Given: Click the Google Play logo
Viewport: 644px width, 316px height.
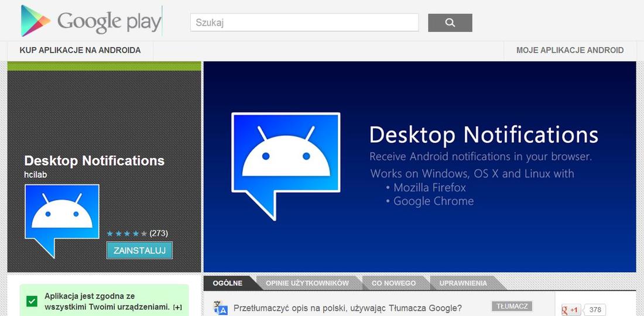Looking at the screenshot, I should (x=91, y=20).
